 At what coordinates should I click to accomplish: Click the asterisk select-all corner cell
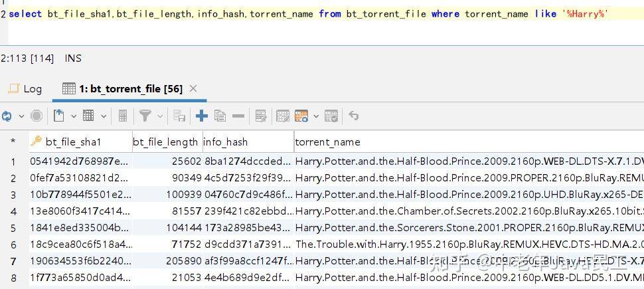[x=13, y=142]
